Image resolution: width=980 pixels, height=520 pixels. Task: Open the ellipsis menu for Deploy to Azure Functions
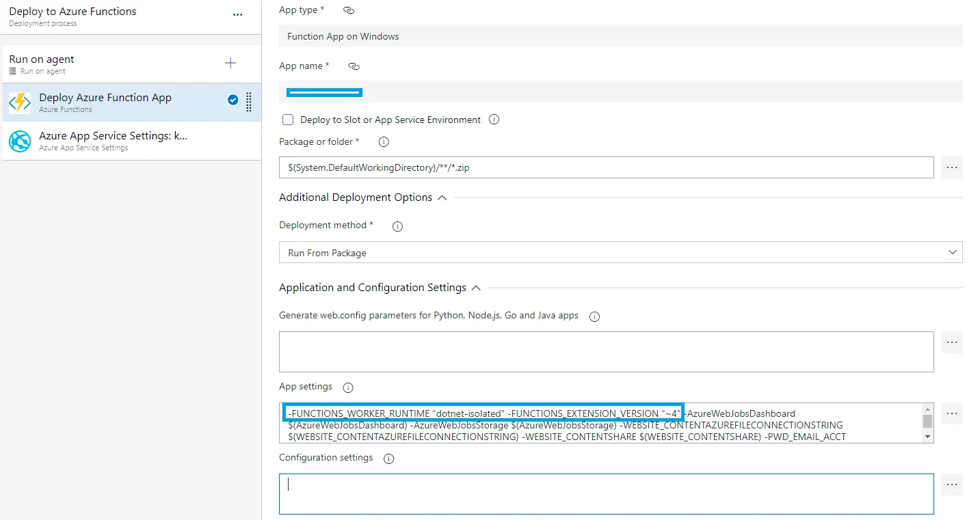click(x=237, y=15)
